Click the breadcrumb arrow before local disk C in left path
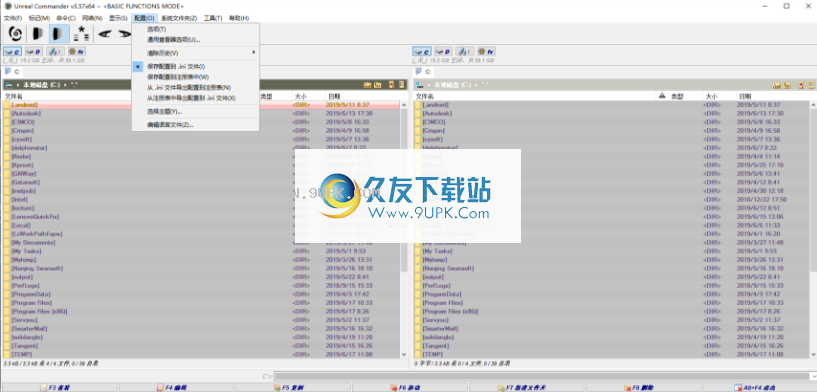 tap(17, 84)
